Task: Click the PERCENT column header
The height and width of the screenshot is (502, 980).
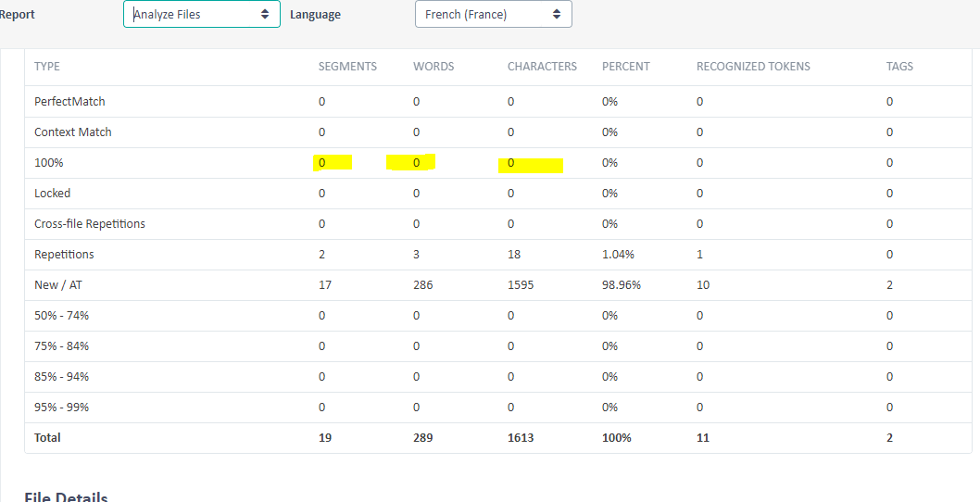Action: click(x=625, y=67)
